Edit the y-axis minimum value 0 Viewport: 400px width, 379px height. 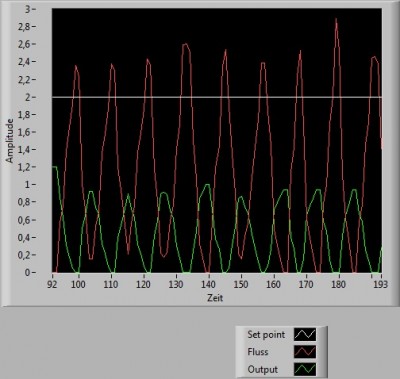pos(27,272)
